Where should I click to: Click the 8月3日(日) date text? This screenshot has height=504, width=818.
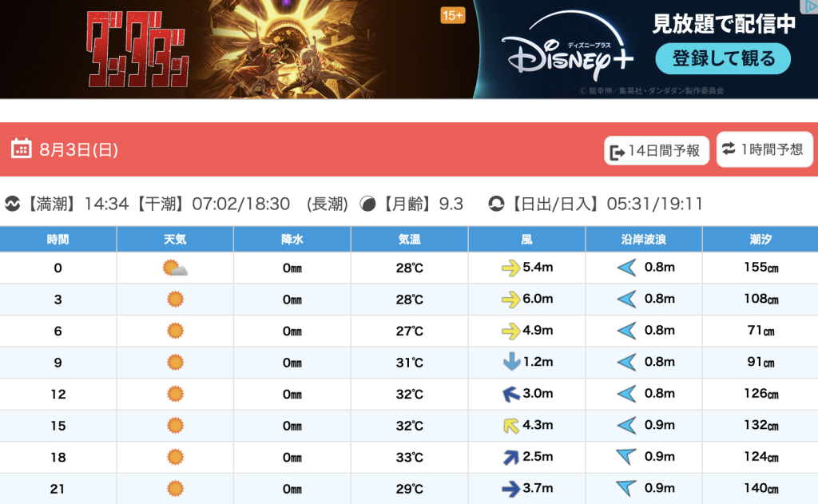[78, 149]
